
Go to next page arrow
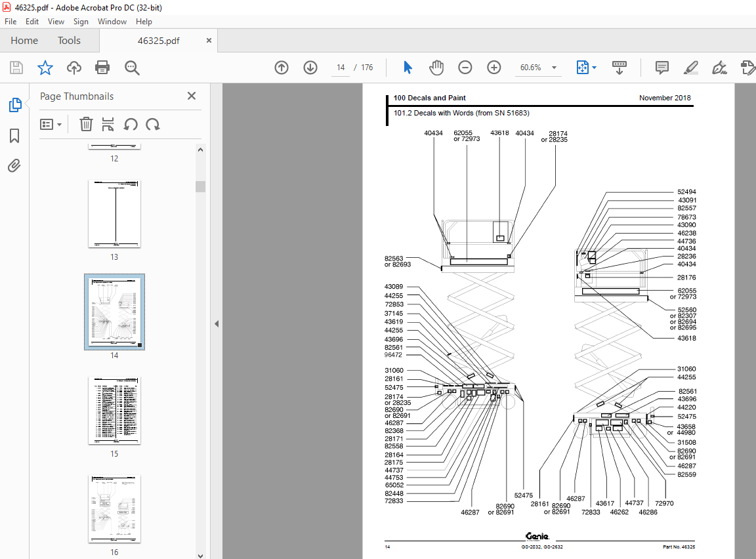pos(310,68)
